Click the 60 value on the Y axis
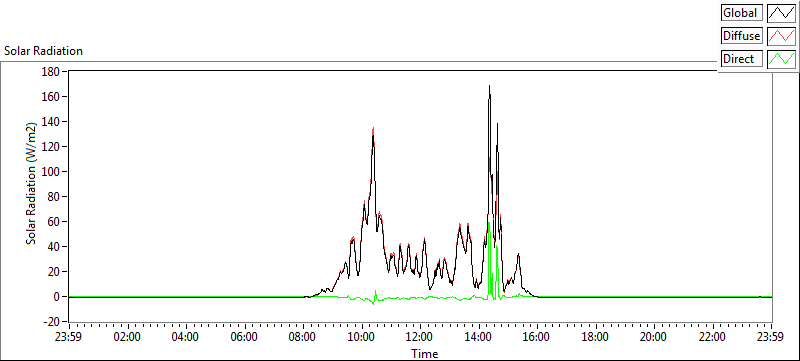800x361 pixels. pyautogui.click(x=54, y=221)
